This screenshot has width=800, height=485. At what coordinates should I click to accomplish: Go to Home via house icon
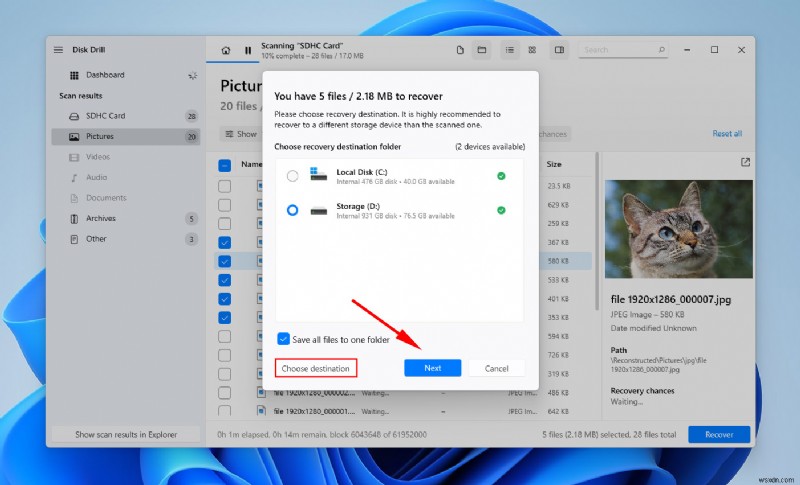click(x=226, y=50)
